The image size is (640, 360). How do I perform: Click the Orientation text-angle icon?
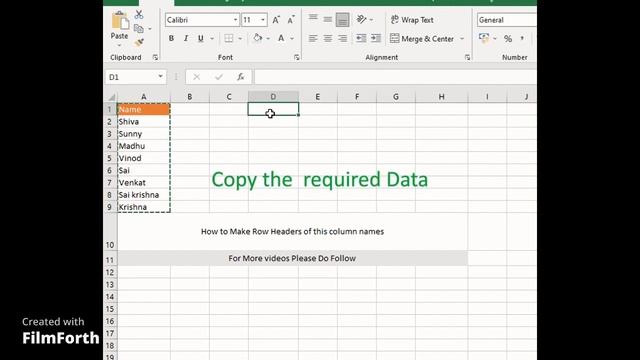361,19
